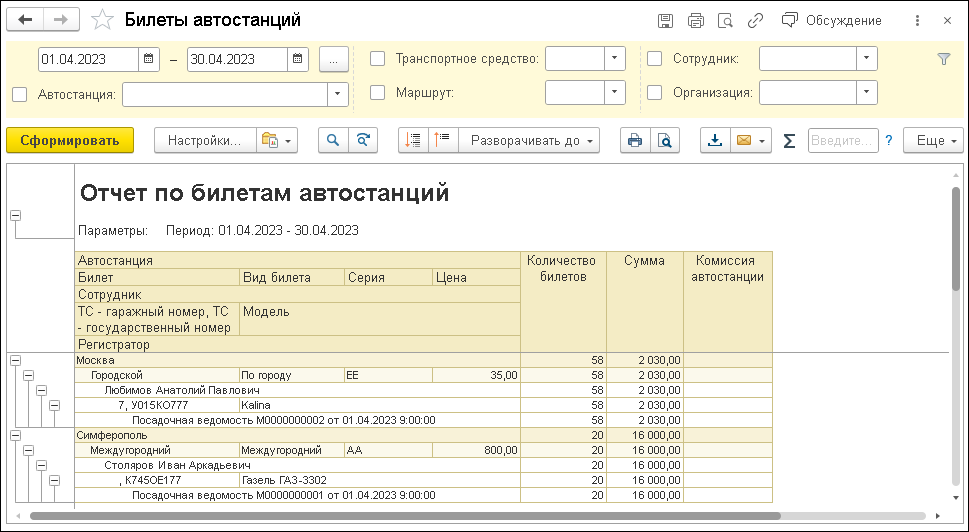
Task: Collapse the Москва group in report tree
Action: pos(15,360)
